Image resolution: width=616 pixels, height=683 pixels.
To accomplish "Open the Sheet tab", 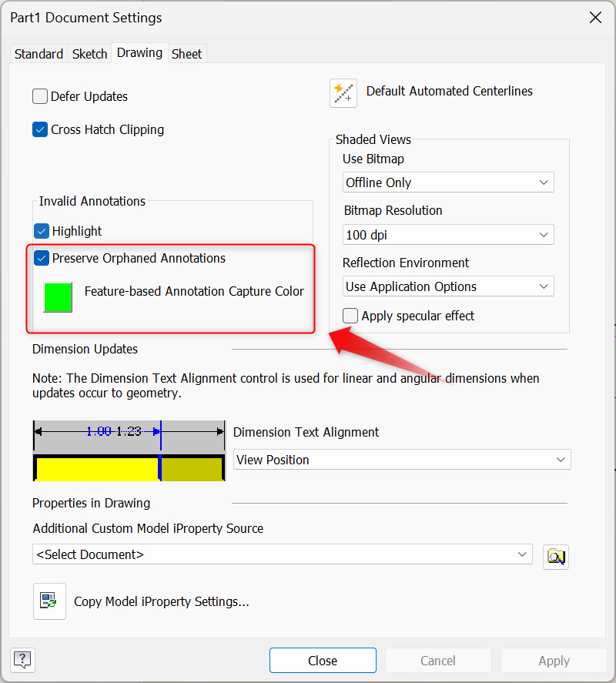I will click(187, 54).
